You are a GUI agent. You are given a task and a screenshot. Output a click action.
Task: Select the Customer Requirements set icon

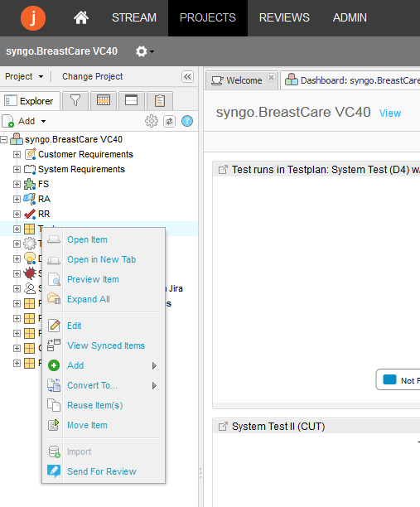pos(30,154)
